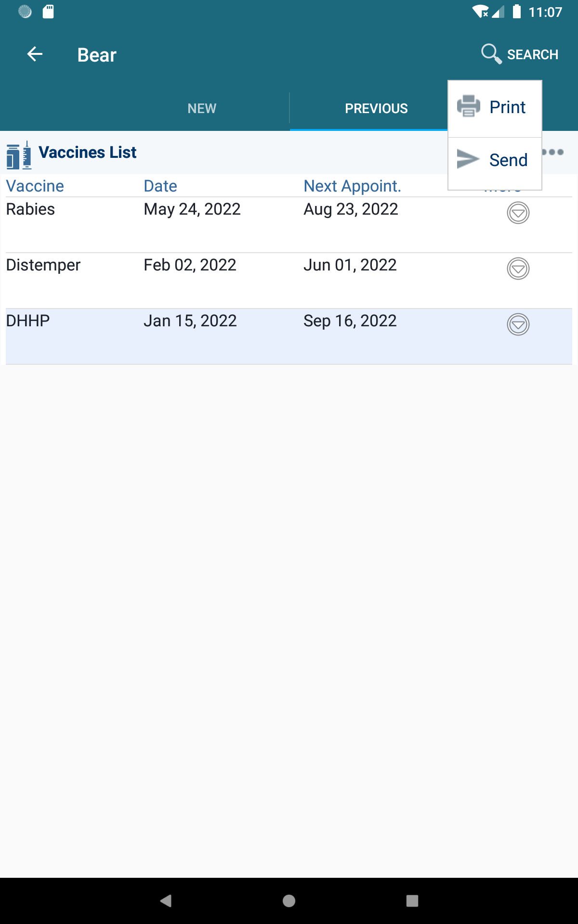
Task: Click the search magnifier icon
Action: point(491,54)
